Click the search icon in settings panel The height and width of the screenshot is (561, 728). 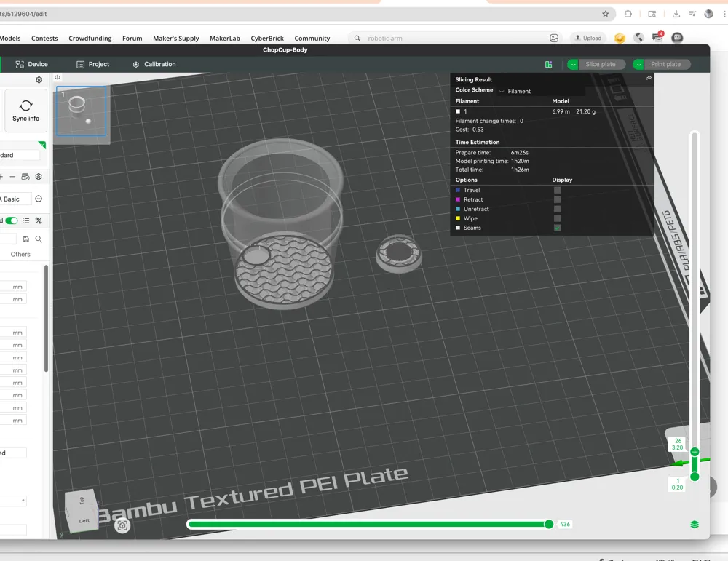(x=39, y=239)
